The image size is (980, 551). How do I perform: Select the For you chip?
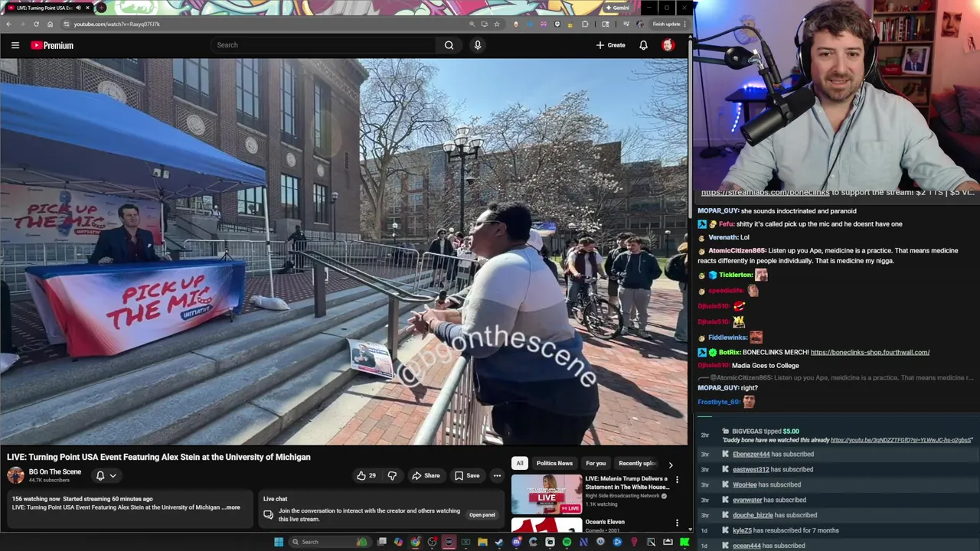pos(596,463)
